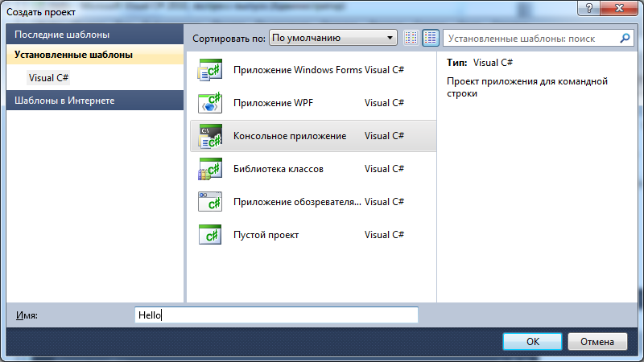Image resolution: width=644 pixels, height=362 pixels.
Task: Click the Имя project name field
Action: [276, 315]
